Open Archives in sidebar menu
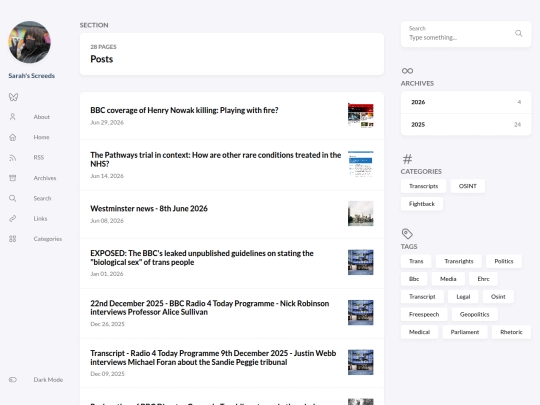The image size is (540, 405). pos(45,178)
